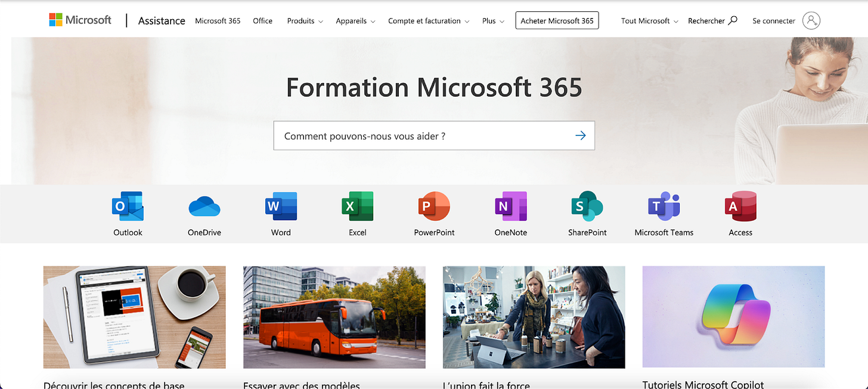Click the Se connecter link
868x389 pixels.
(774, 21)
